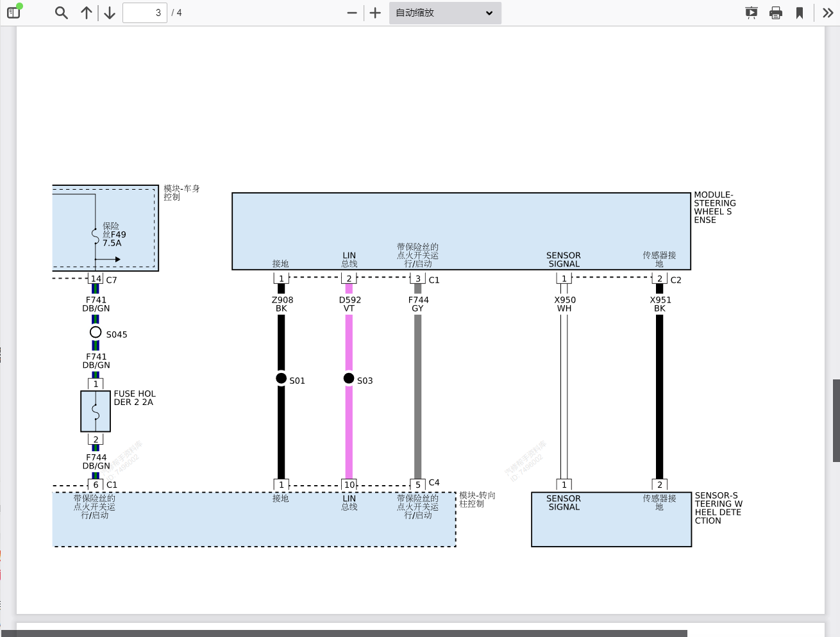Click the F49 7.5A fuse symbol
This screenshot has width=840, height=637.
tap(96, 235)
